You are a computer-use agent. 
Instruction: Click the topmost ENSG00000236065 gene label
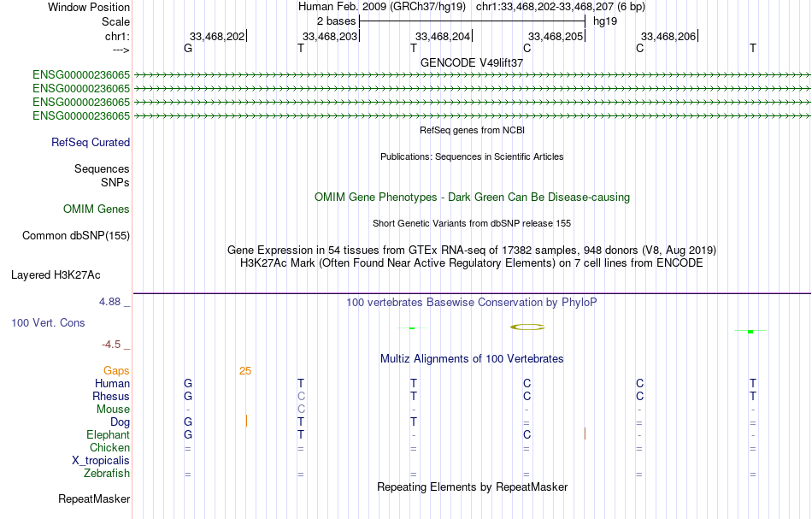point(81,74)
